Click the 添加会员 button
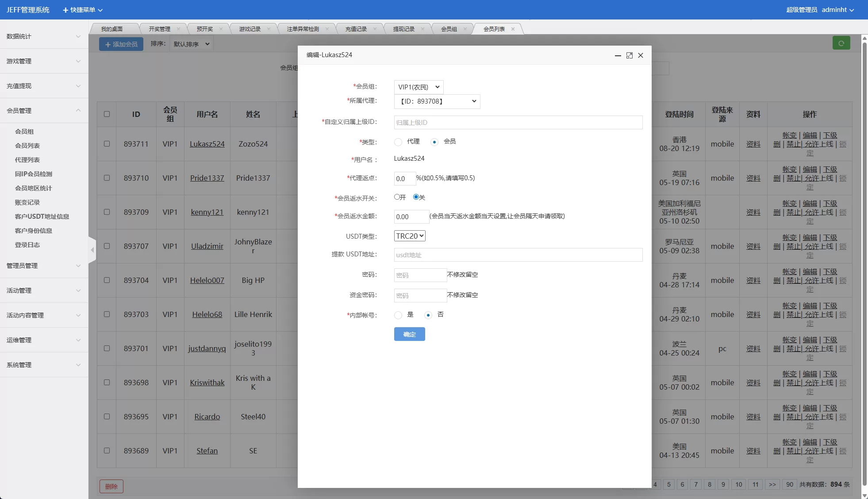 [121, 44]
